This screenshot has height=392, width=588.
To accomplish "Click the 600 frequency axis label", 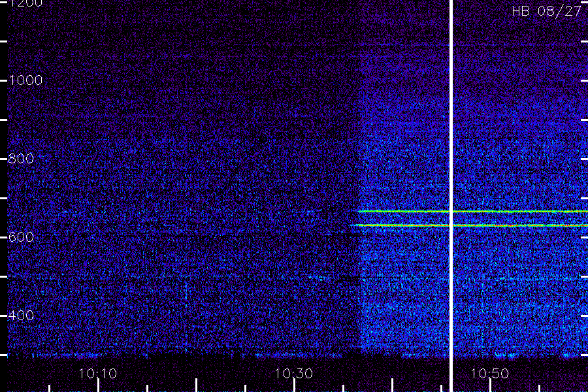I will [x=21, y=237].
